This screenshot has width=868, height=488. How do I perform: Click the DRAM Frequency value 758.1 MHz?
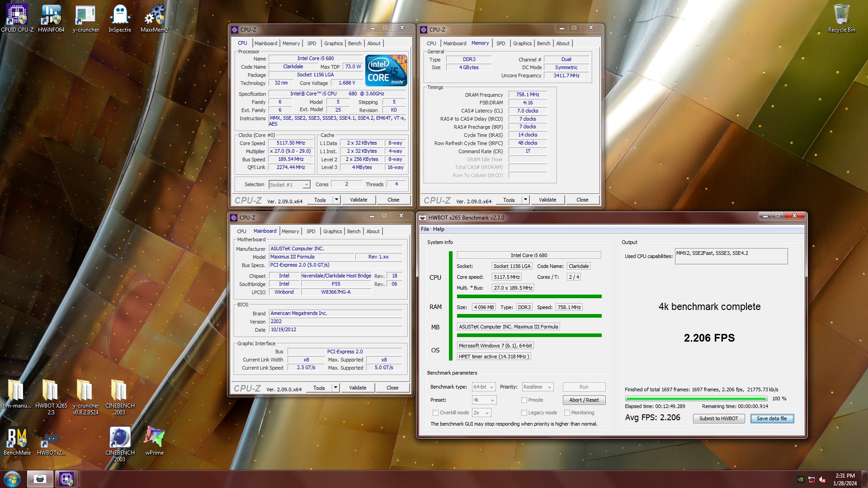pos(528,94)
